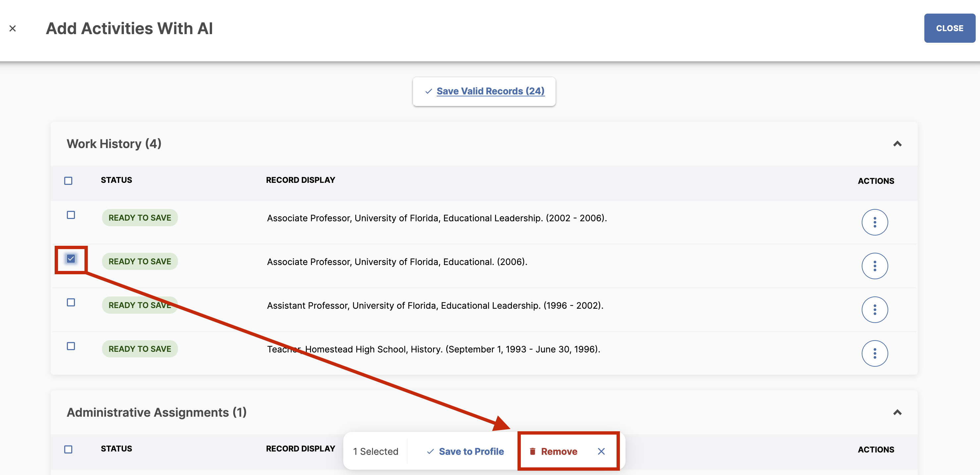Check the Assistant Professor 1996 - 2002 row checkbox

[71, 302]
